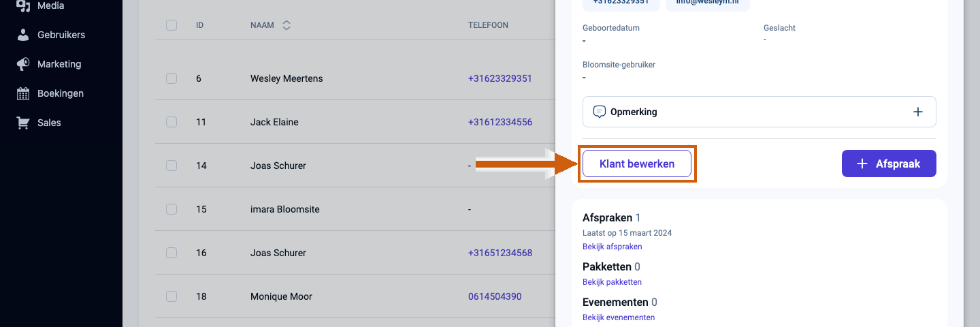Open the Gebruikers menu item
Image resolution: width=980 pixels, height=327 pixels.
tap(61, 35)
